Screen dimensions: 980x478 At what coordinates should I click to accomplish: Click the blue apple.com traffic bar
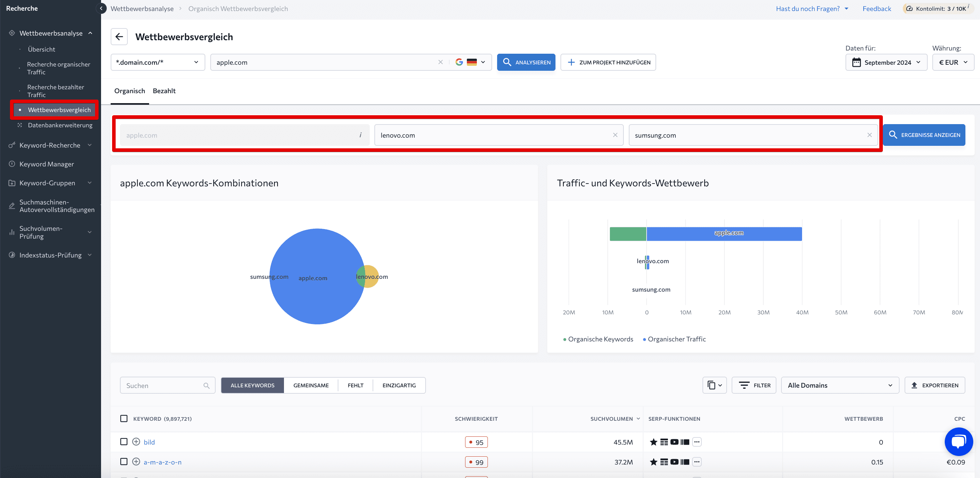724,234
